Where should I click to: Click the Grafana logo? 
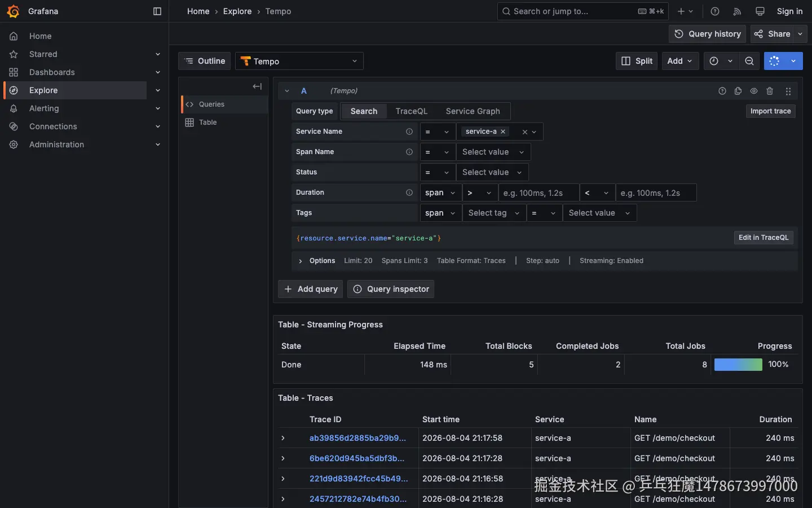pos(13,11)
